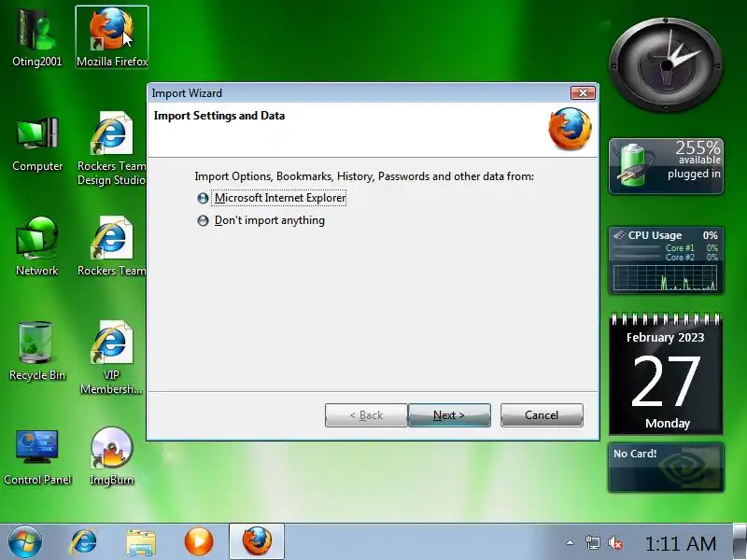Image resolution: width=747 pixels, height=560 pixels.
Task: Select the Control Panel desktop icon
Action: pyautogui.click(x=37, y=457)
